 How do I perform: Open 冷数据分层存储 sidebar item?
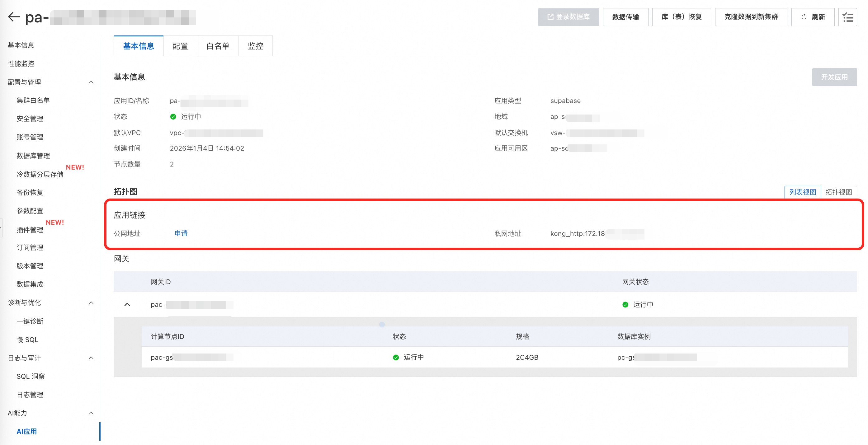(x=40, y=174)
